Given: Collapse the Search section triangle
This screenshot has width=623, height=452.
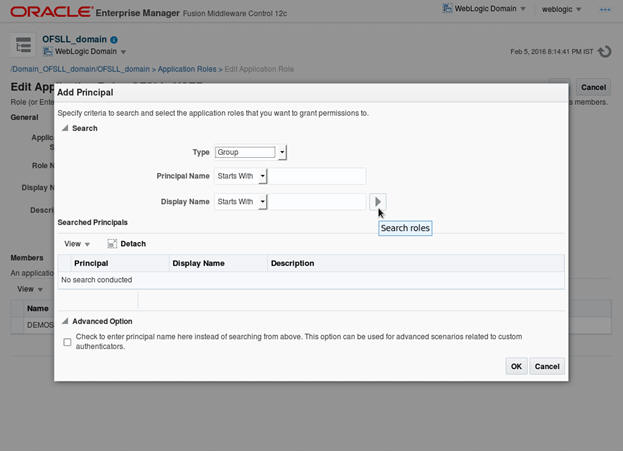Looking at the screenshot, I should 65,128.
